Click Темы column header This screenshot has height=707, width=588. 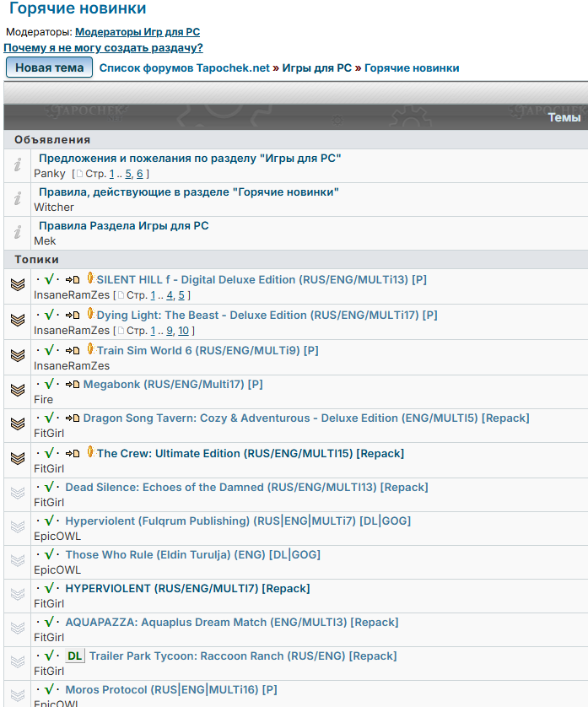pos(564,117)
